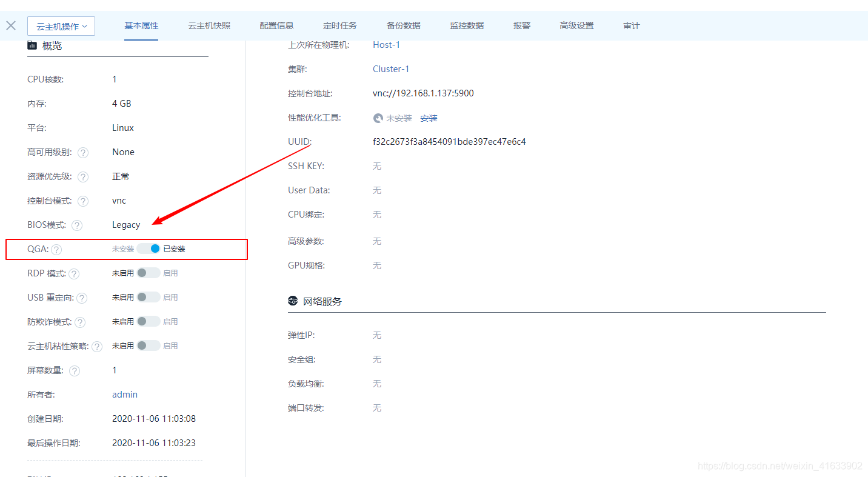Screen dimensions: 868x477
Task: Click the 高可用级别 value None
Action: point(123,152)
